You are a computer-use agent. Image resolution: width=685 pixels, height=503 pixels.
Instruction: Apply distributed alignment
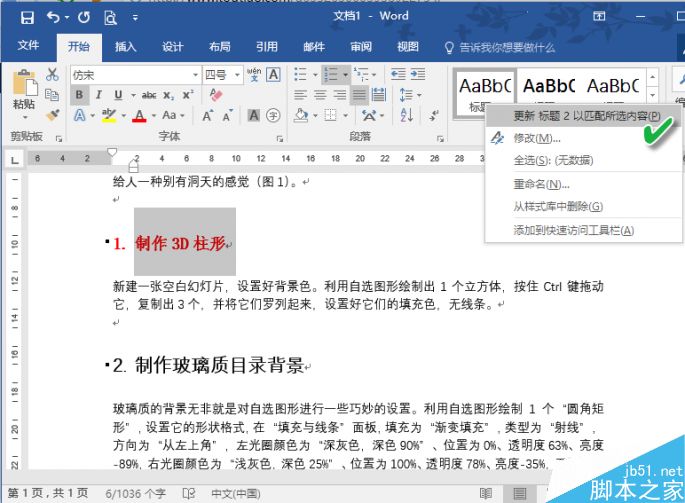pos(379,95)
